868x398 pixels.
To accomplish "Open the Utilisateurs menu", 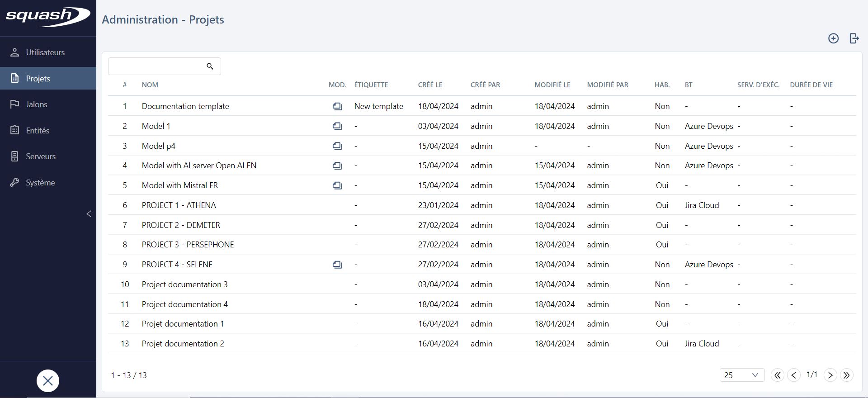I will 45,52.
